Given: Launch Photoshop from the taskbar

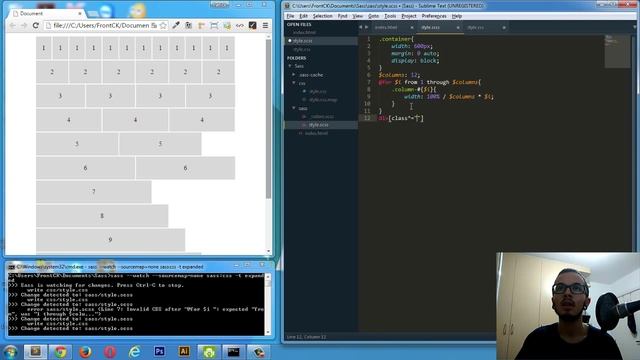Looking at the screenshot, I should point(159,351).
